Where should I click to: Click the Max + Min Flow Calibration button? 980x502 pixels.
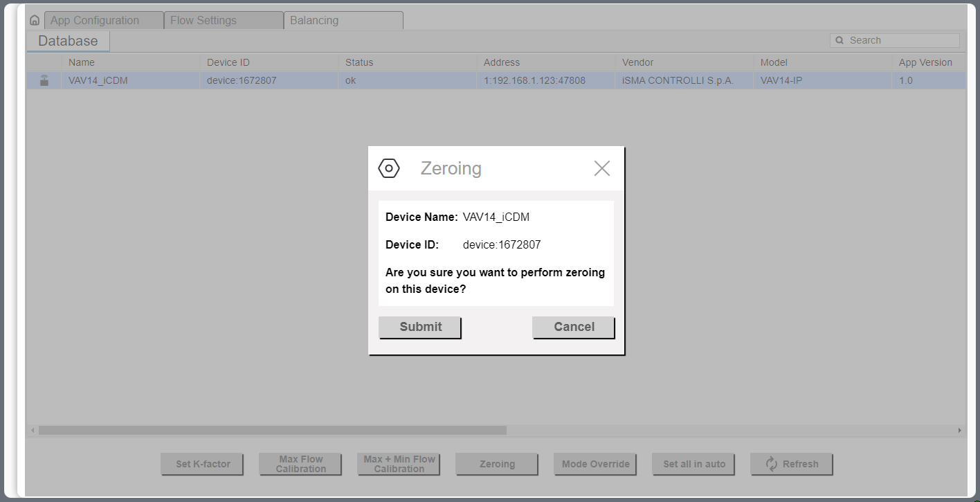[399, 464]
